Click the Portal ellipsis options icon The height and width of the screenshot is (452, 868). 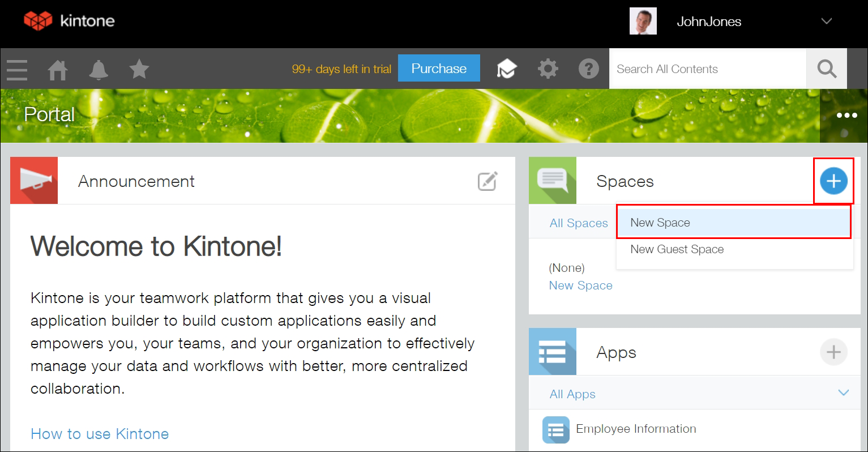[x=846, y=115]
